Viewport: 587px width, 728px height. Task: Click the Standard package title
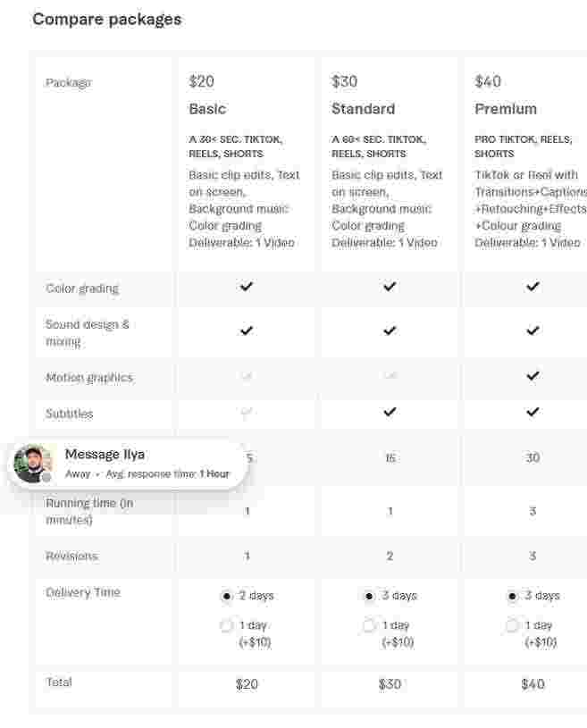point(363,109)
